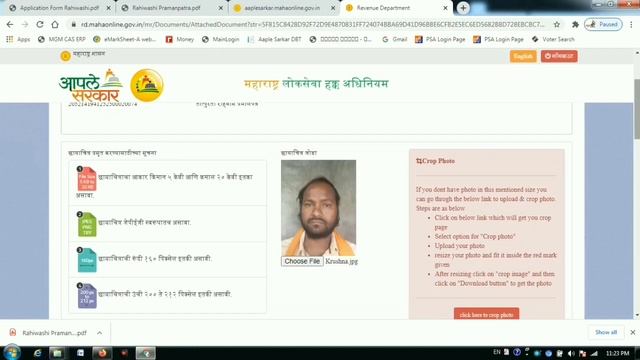Click the Choose File button
Viewport: 640px width, 360px height.
coord(302,261)
